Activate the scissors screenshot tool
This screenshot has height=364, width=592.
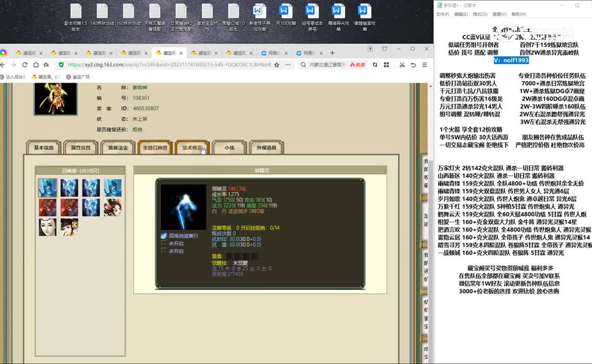[402, 65]
